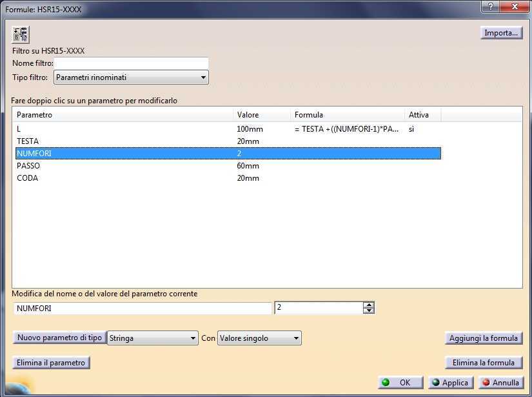Click the 'si' active cell for L
This screenshot has width=532, height=397.
pyautogui.click(x=411, y=129)
